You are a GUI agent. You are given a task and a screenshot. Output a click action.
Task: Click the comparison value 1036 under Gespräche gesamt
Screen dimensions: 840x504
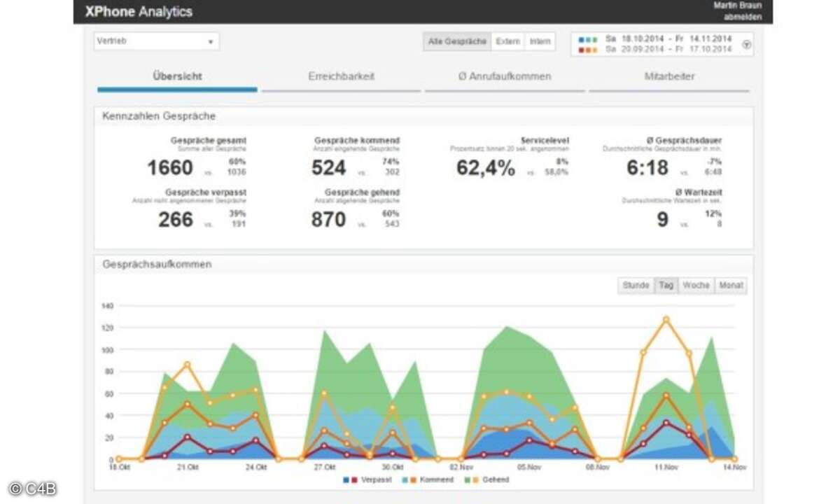238,171
